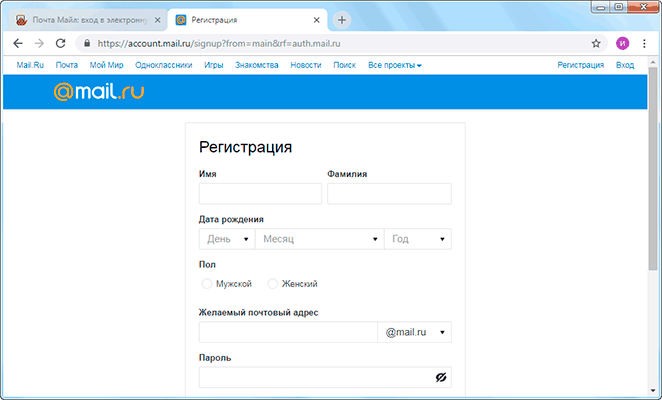Open the Chrome user profile avatar
This screenshot has height=400, width=662.
[622, 44]
